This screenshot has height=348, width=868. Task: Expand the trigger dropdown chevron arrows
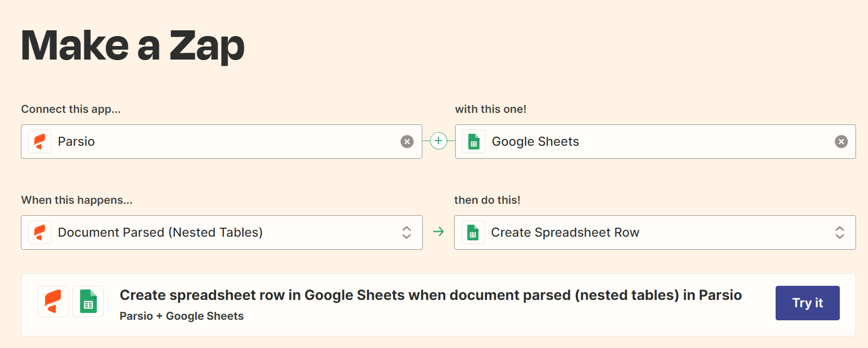[x=407, y=233]
